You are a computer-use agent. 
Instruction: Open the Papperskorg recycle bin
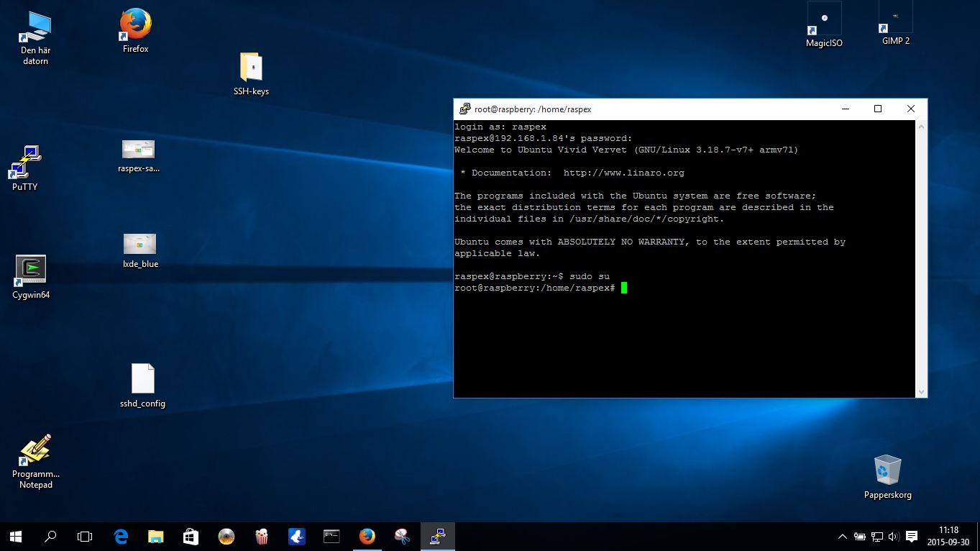click(887, 471)
